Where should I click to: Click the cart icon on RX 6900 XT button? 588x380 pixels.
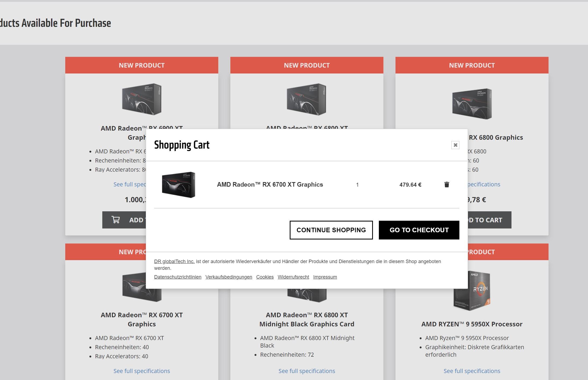[x=116, y=220]
